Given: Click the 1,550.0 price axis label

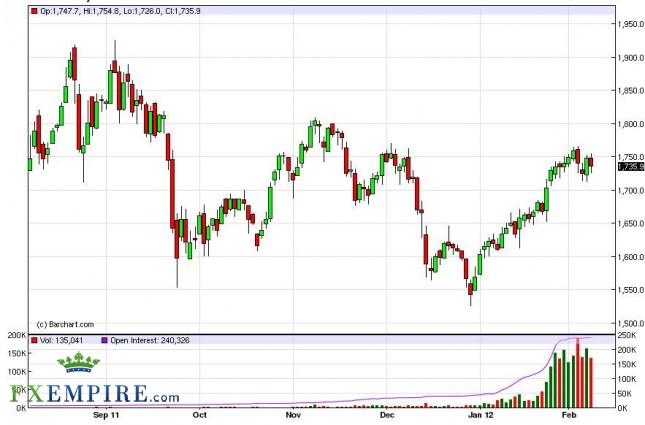Looking at the screenshot, I should point(631,290).
